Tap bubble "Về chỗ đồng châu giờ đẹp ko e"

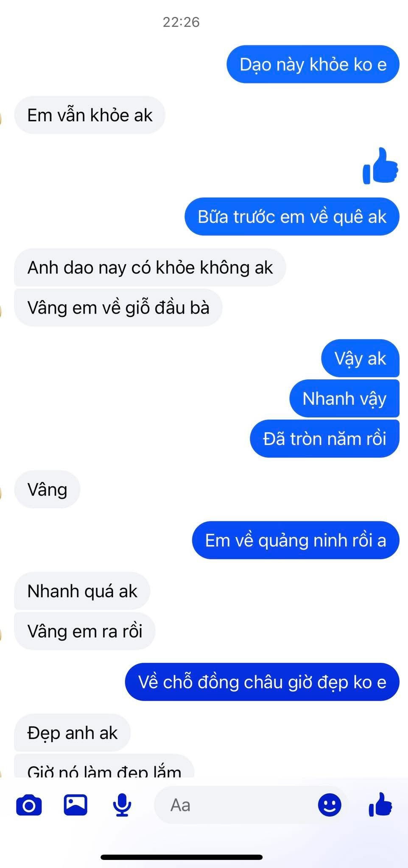[x=262, y=682]
